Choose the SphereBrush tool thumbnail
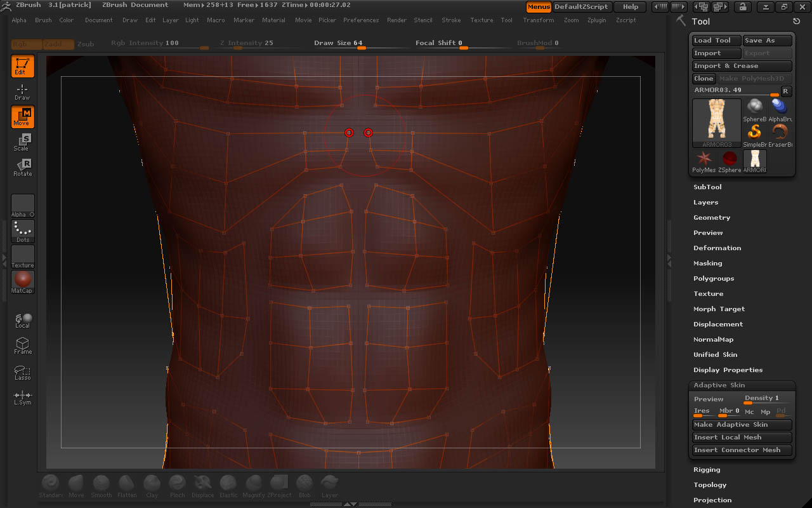812x508 pixels. pos(755,110)
